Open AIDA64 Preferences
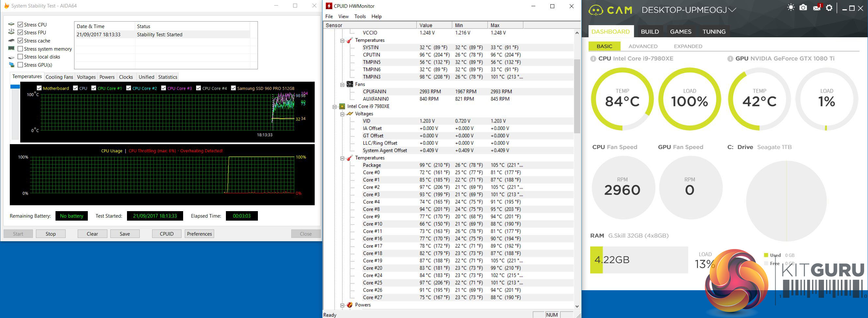 (x=199, y=234)
